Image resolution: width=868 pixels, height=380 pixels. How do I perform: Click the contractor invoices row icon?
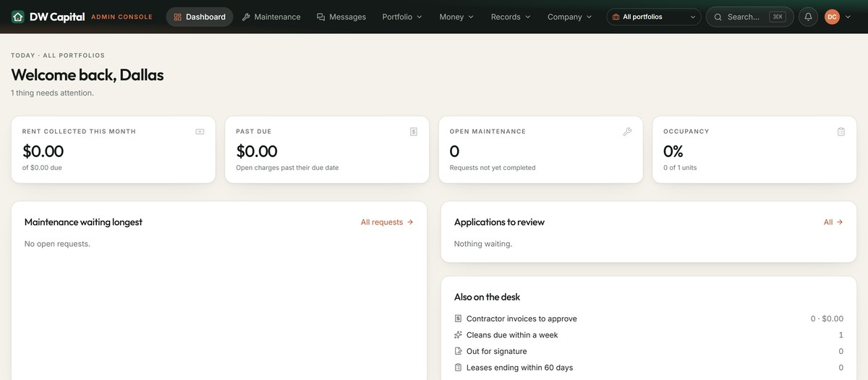[x=458, y=318]
